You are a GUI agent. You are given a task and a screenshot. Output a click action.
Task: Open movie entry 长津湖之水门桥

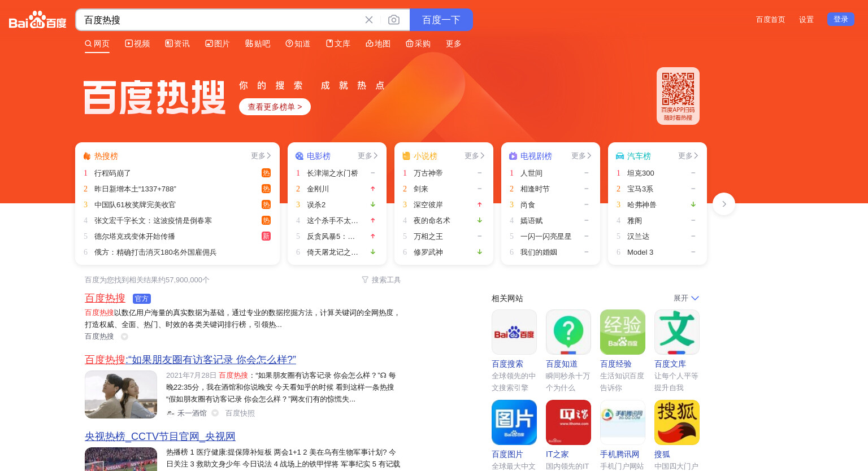pyautogui.click(x=332, y=173)
